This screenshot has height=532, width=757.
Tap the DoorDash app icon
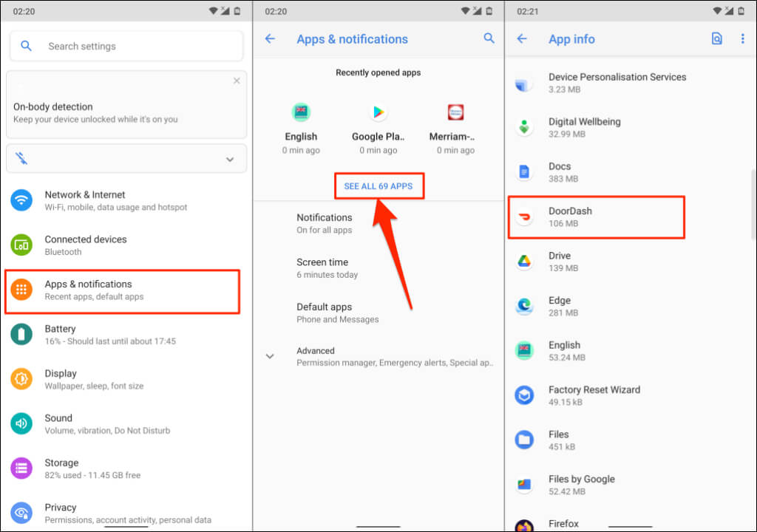524,216
